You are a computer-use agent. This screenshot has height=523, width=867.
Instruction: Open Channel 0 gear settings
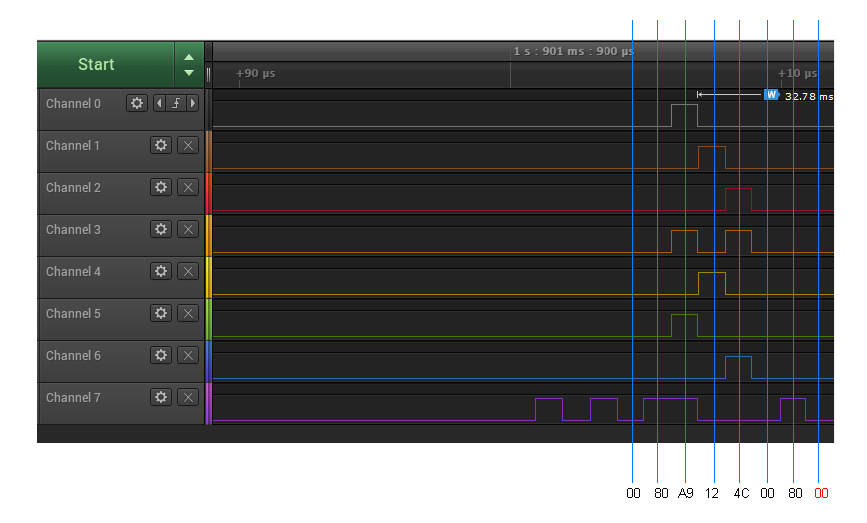pyautogui.click(x=137, y=103)
